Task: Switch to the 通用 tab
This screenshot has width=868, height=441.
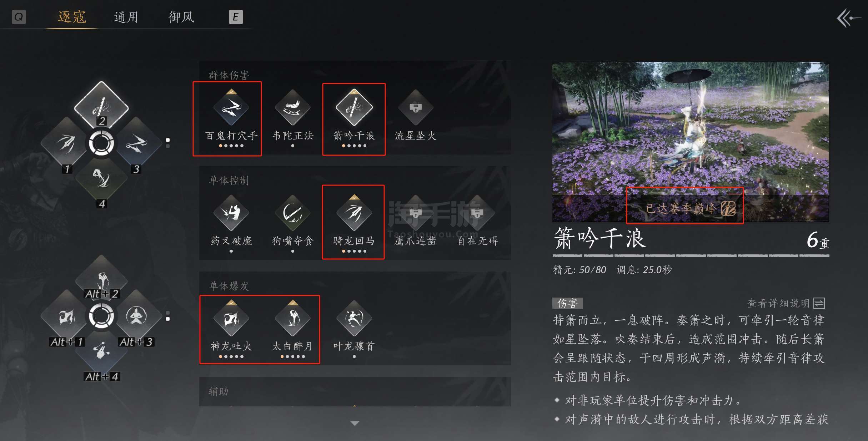Action: click(x=126, y=17)
